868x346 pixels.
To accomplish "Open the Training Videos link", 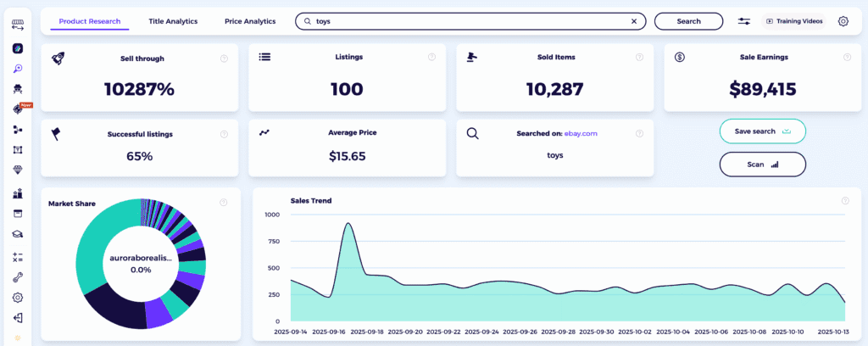I will point(794,21).
